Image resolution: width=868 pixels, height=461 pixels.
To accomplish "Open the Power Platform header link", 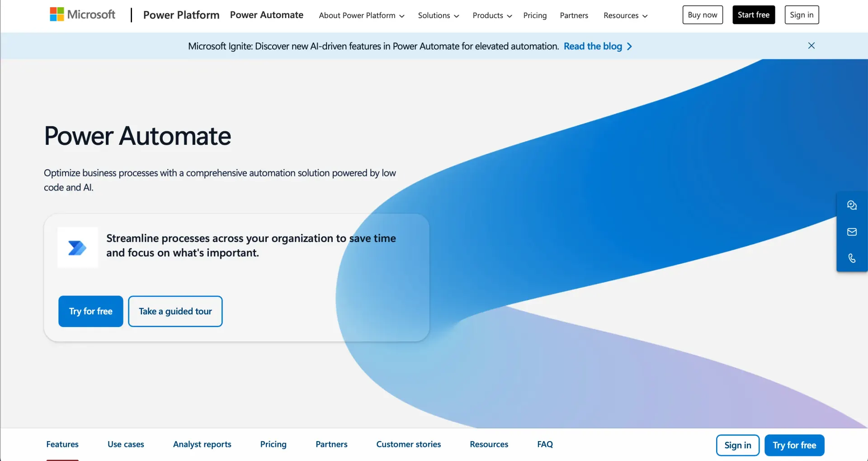I will (181, 15).
